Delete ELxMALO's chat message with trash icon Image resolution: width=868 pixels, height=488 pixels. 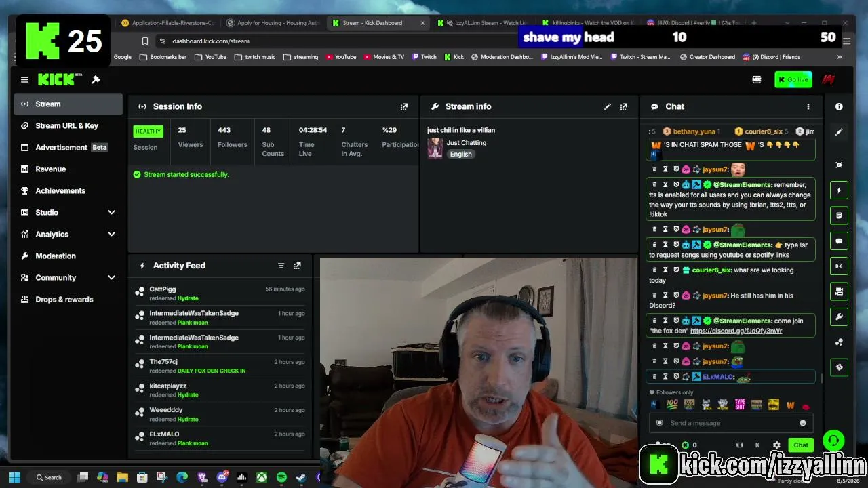pos(654,377)
